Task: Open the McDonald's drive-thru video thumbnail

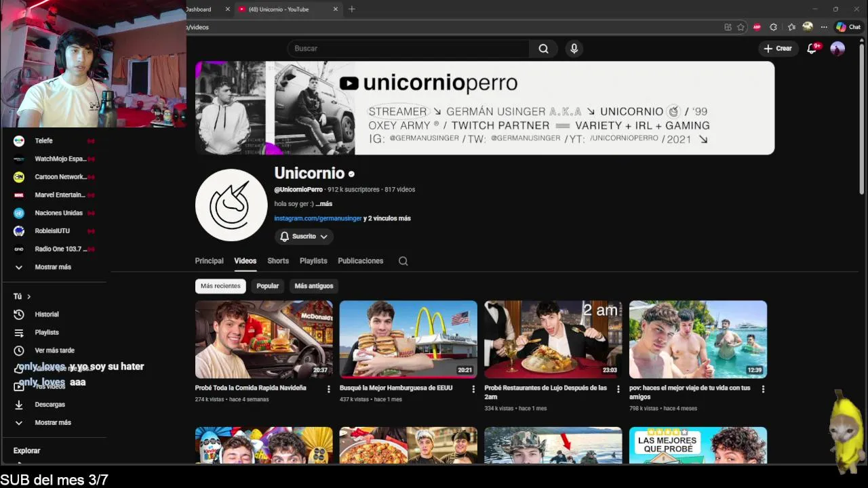Action: tap(264, 340)
